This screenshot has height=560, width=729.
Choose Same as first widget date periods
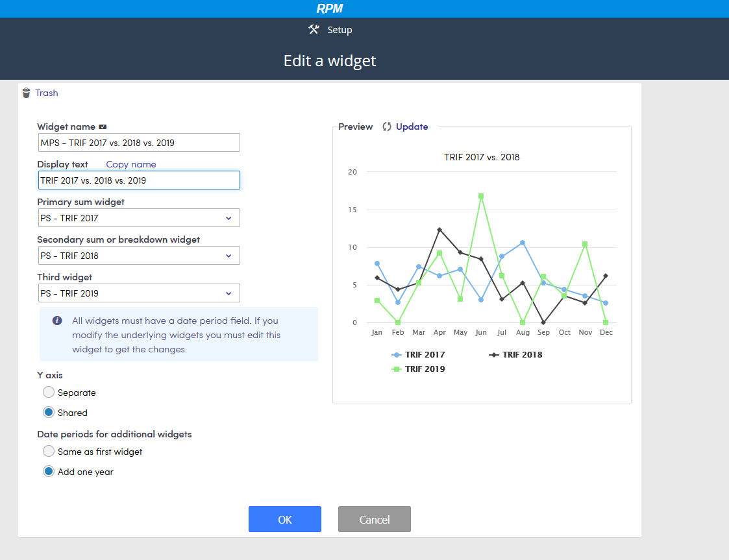click(x=48, y=450)
